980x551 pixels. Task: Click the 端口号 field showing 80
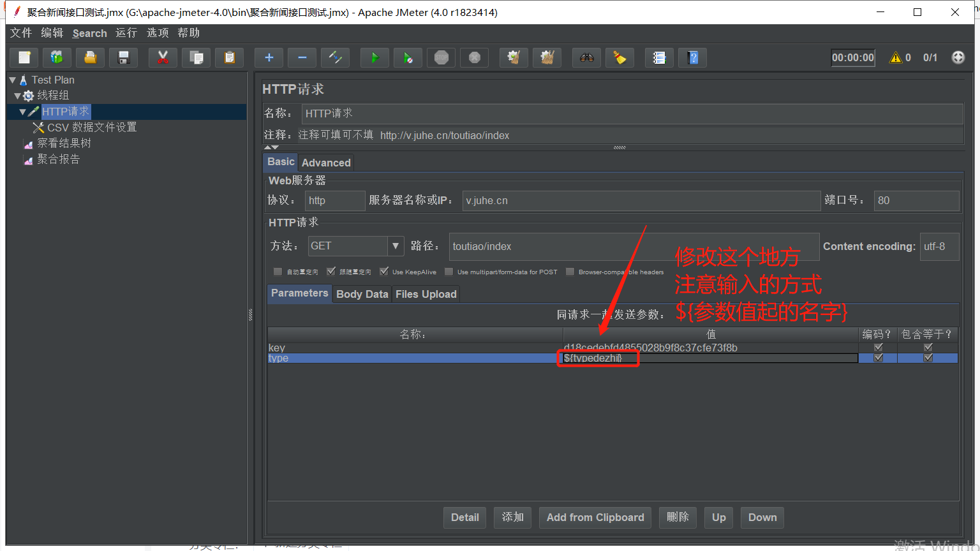click(916, 201)
